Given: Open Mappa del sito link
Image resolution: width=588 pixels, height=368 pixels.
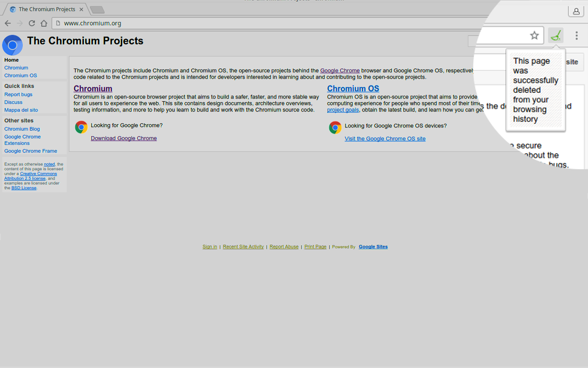Looking at the screenshot, I should [21, 110].
